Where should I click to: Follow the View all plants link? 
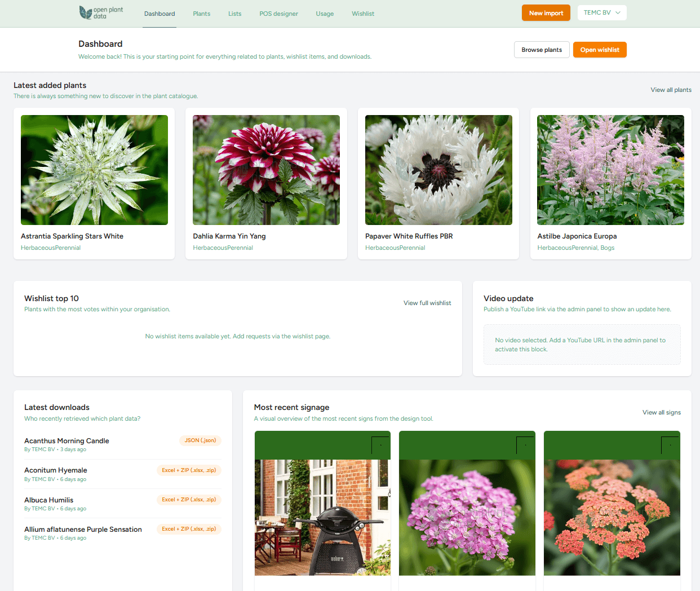(x=671, y=90)
